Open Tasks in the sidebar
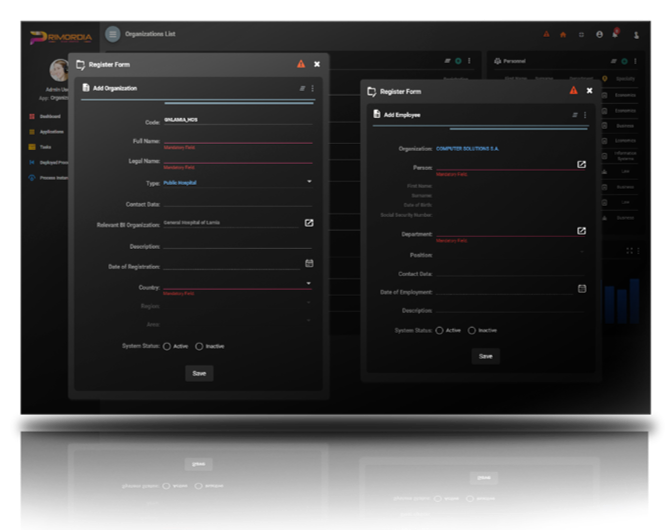671x530 pixels. 46,147
